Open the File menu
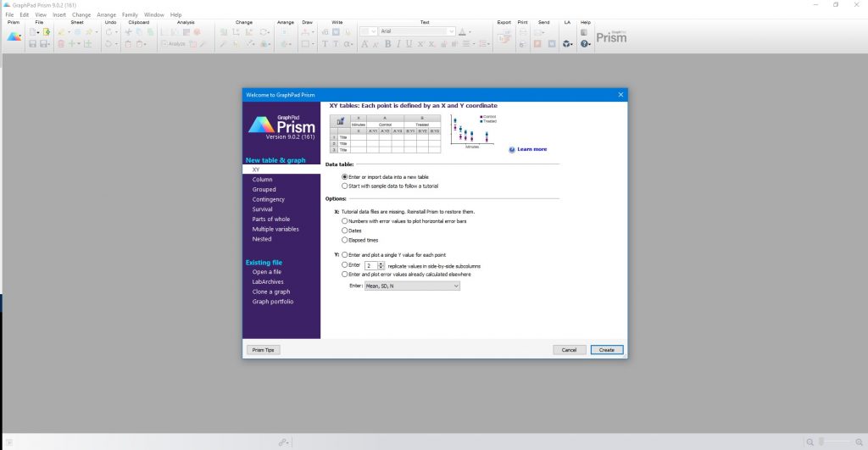This screenshot has width=868, height=450. tap(9, 15)
